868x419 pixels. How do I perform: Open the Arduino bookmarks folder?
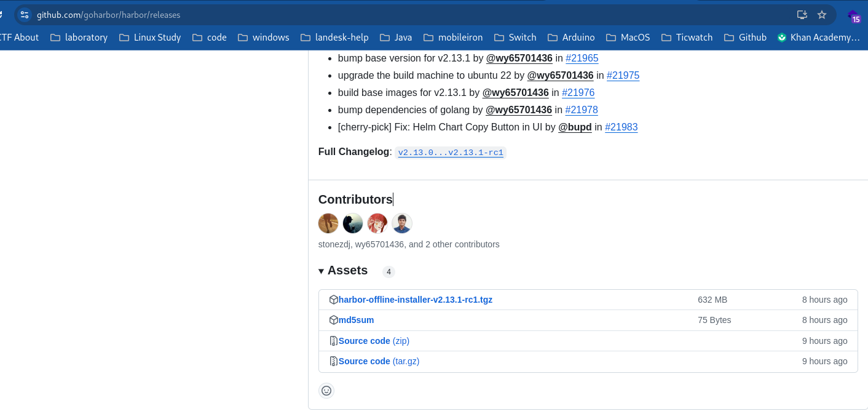[571, 38]
